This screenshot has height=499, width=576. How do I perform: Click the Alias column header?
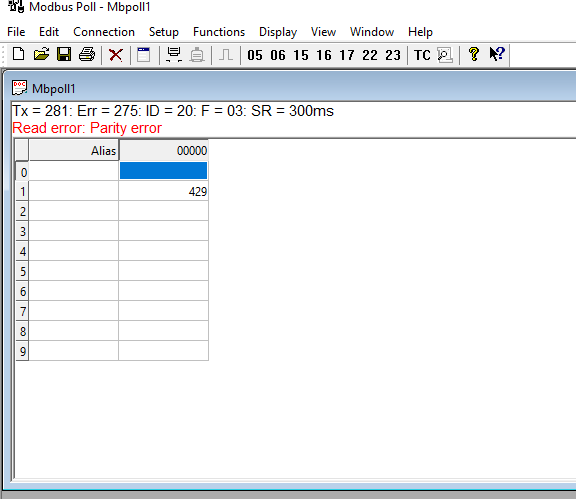click(x=74, y=150)
